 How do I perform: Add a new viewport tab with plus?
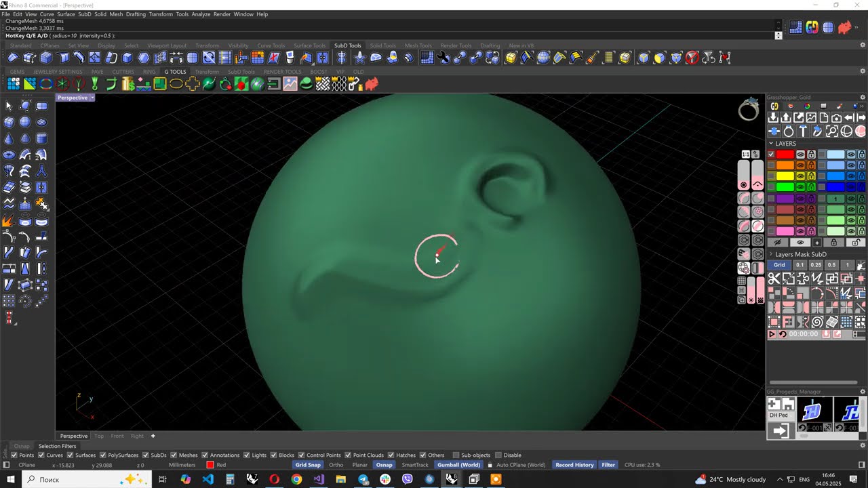coord(153,436)
